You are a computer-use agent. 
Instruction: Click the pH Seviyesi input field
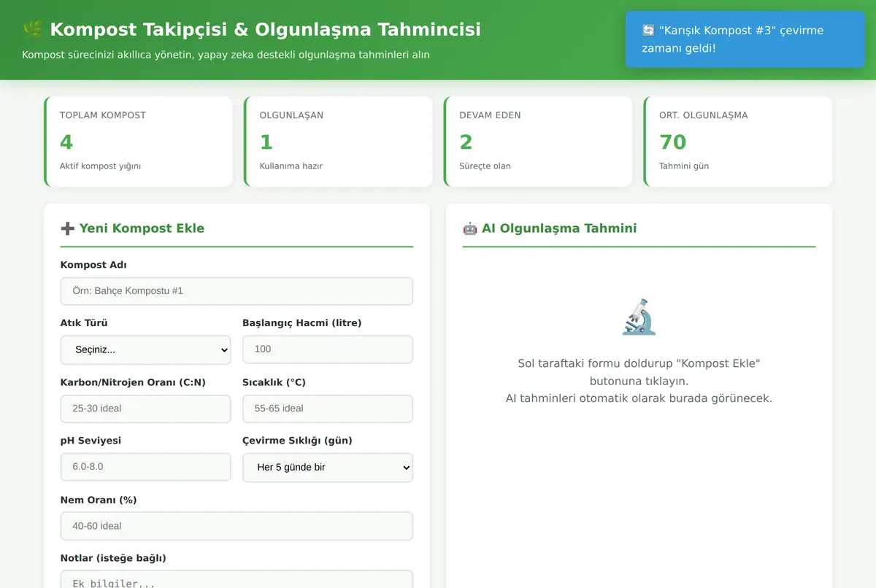[145, 467]
